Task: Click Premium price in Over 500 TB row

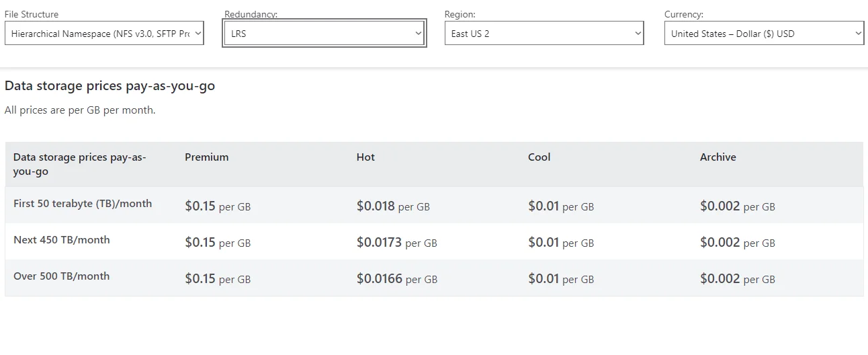Action: [218, 279]
